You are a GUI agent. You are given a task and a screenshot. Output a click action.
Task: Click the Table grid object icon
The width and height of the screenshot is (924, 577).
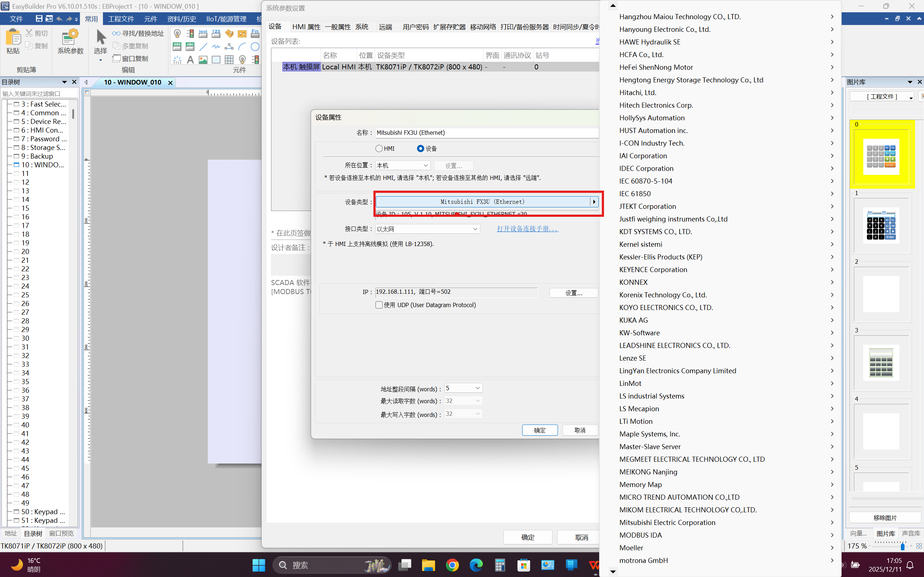click(x=229, y=60)
